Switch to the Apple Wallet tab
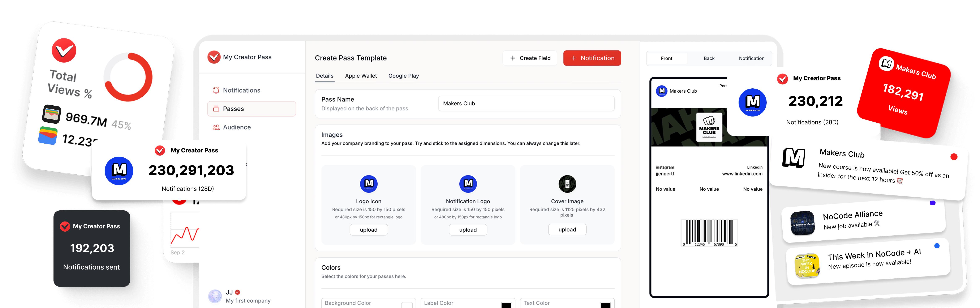 361,76
